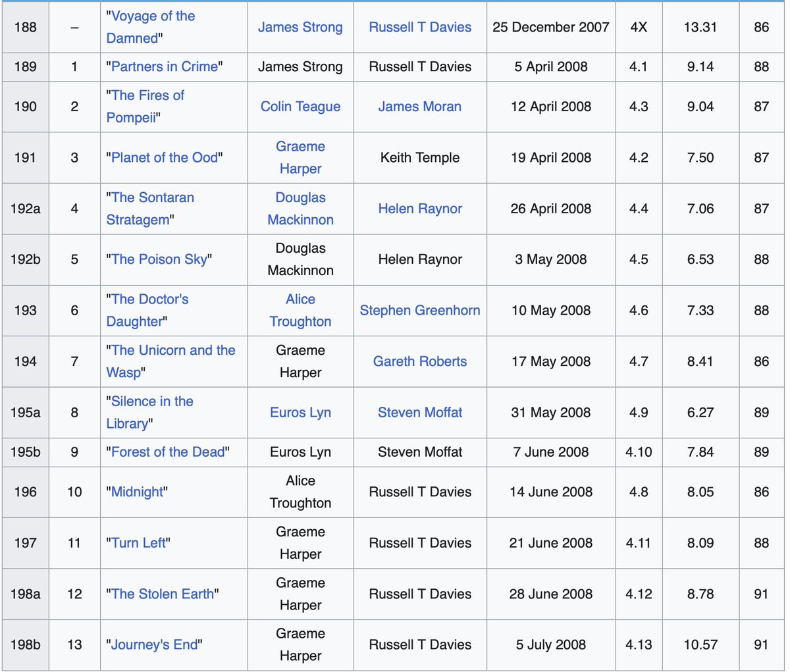The height and width of the screenshot is (672, 790).
Task: Select the unlinked James Strong cell in row 189
Action: 300,66
